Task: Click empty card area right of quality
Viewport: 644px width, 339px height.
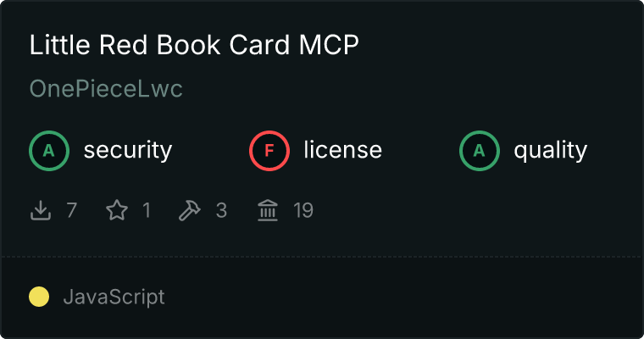Action: coord(614,151)
